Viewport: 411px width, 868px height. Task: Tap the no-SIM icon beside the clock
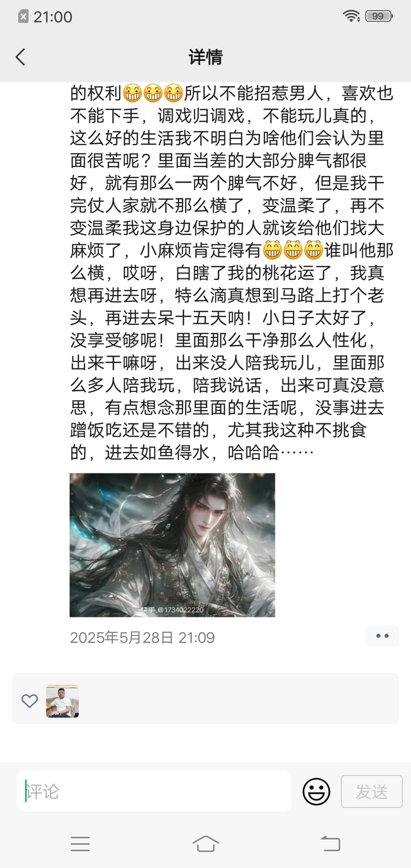(x=23, y=17)
